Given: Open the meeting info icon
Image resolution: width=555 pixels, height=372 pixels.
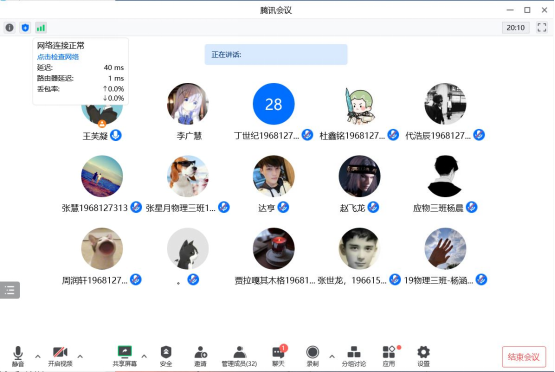Looking at the screenshot, I should pos(10,28).
